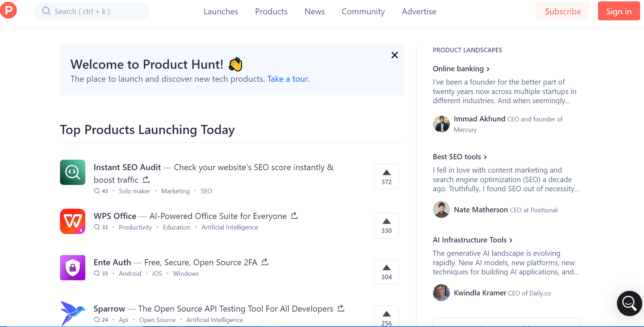Image resolution: width=644 pixels, height=327 pixels.
Task: Click the search magnifier icon
Action: click(x=46, y=11)
